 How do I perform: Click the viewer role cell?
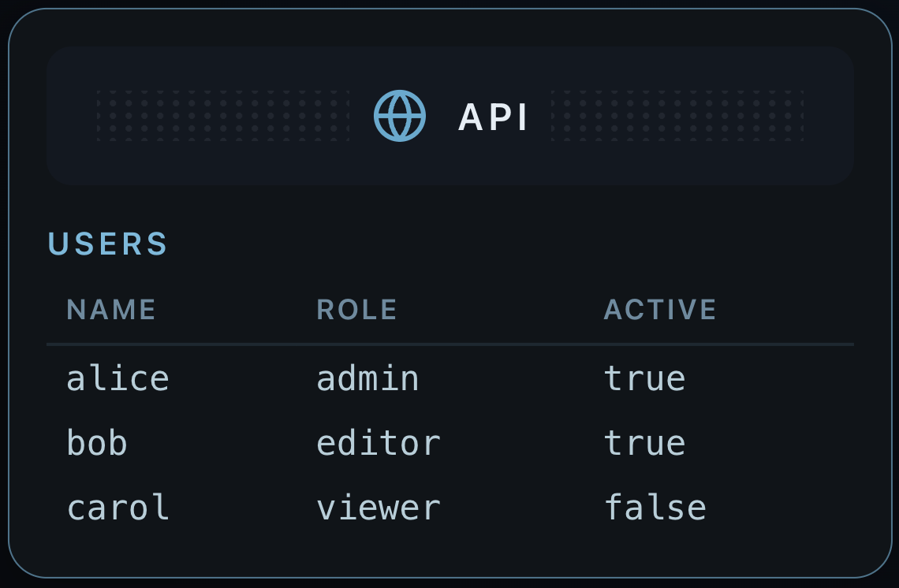[379, 508]
